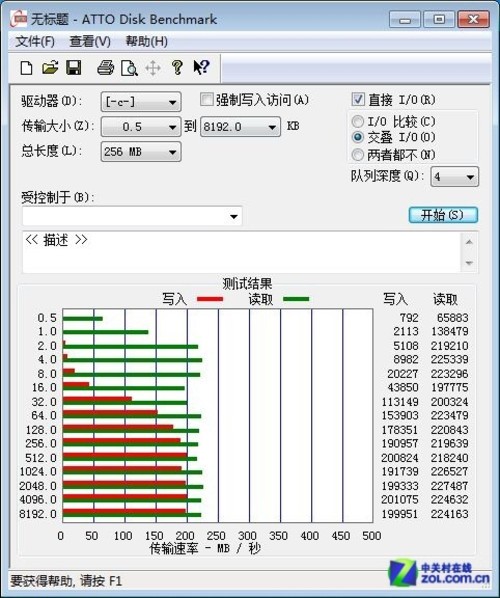Click the 8192.0 row label in chart
The width and height of the screenshot is (500, 598).
(38, 514)
